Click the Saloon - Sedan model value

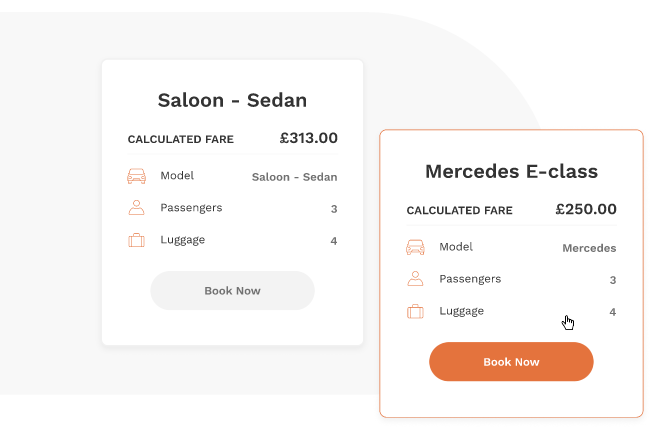click(x=294, y=177)
